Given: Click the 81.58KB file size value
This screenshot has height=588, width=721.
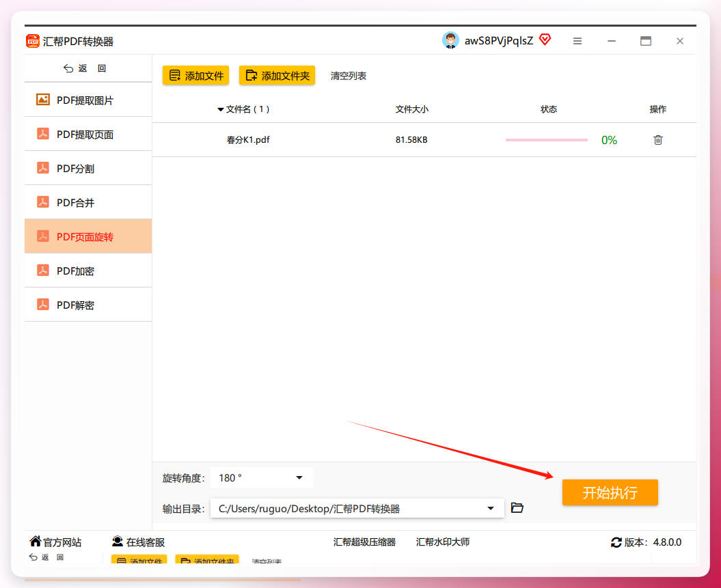Looking at the screenshot, I should point(411,139).
